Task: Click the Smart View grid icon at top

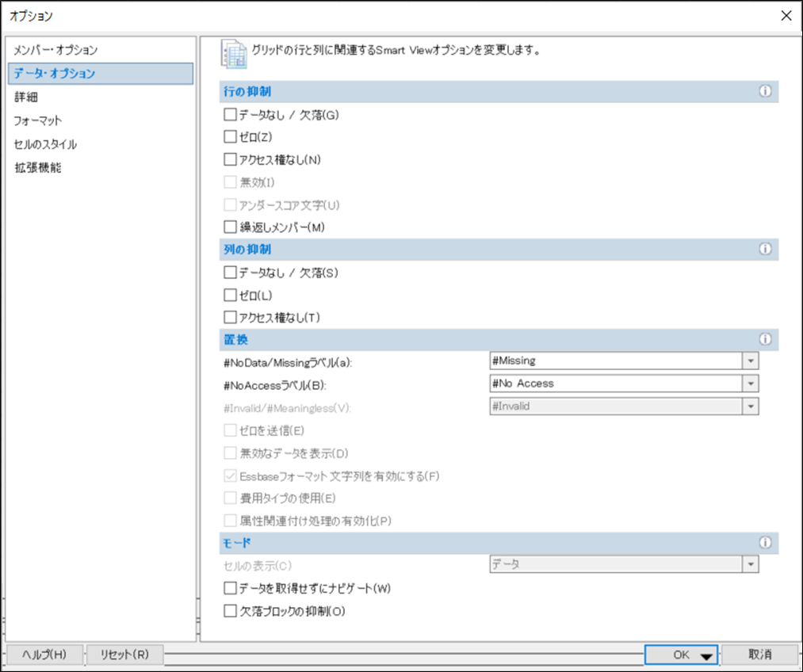Action: (x=232, y=52)
